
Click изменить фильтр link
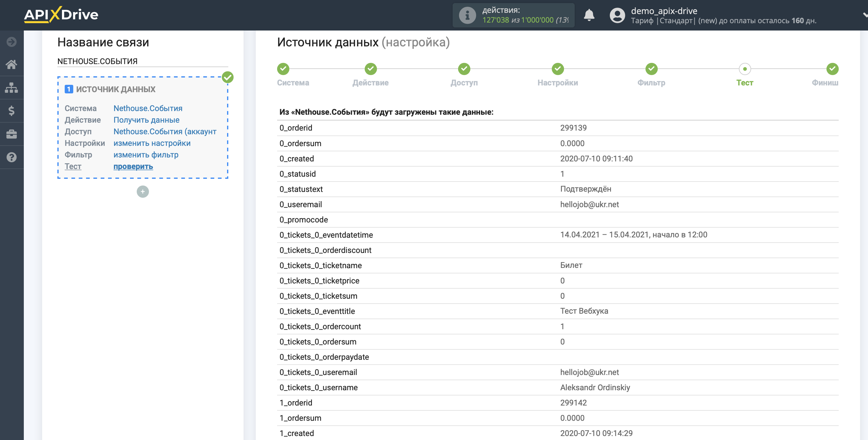(146, 155)
